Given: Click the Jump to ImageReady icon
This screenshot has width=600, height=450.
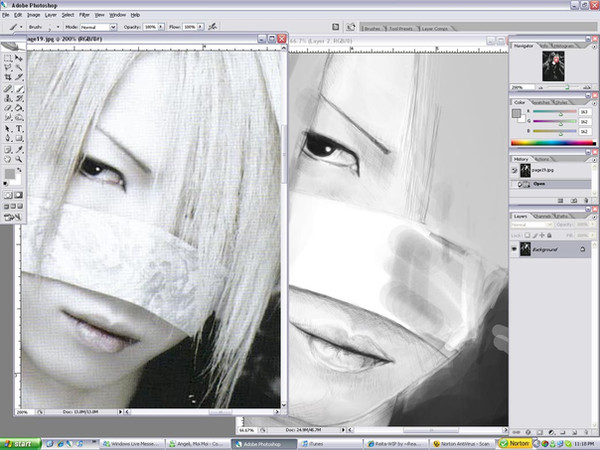Looking at the screenshot, I should (13, 217).
